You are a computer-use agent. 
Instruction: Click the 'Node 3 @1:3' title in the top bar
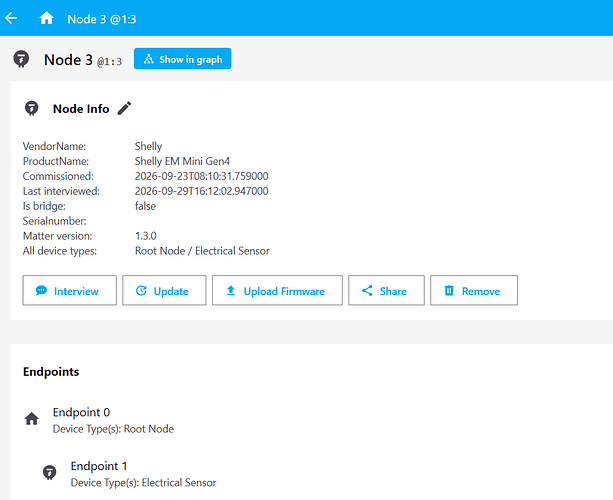(x=102, y=19)
